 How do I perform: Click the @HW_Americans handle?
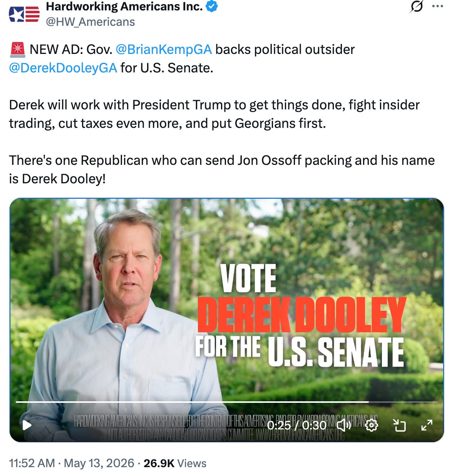click(90, 22)
